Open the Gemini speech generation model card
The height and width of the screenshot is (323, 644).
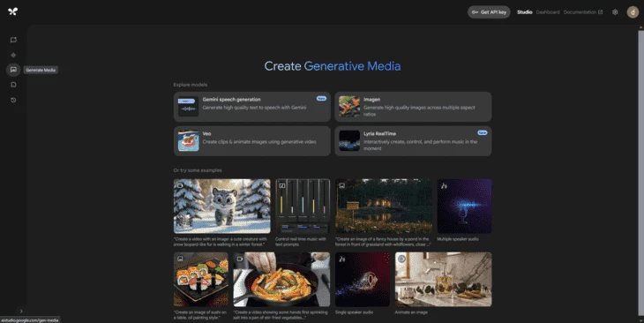(251, 107)
